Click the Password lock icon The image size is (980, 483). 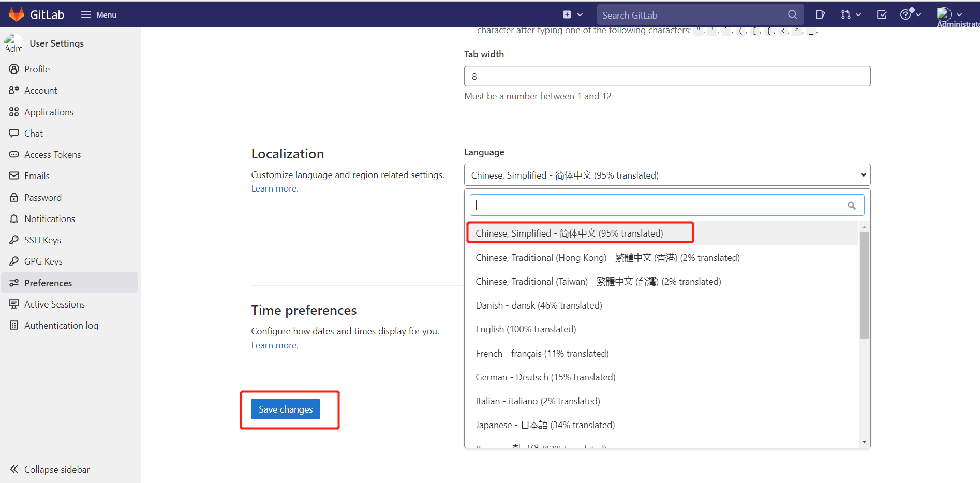[14, 197]
